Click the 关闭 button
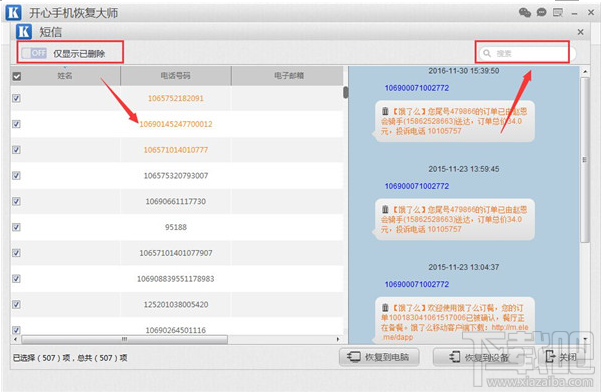602x392 pixels. [x=561, y=357]
